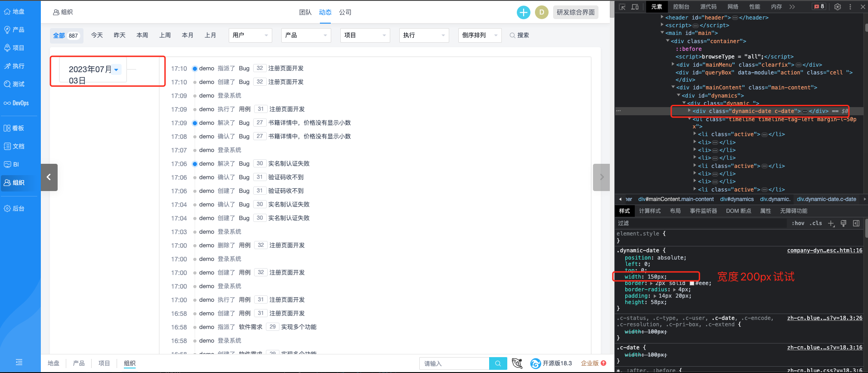Toggle the :hov element state panel
This screenshot has height=373, width=868.
798,223
